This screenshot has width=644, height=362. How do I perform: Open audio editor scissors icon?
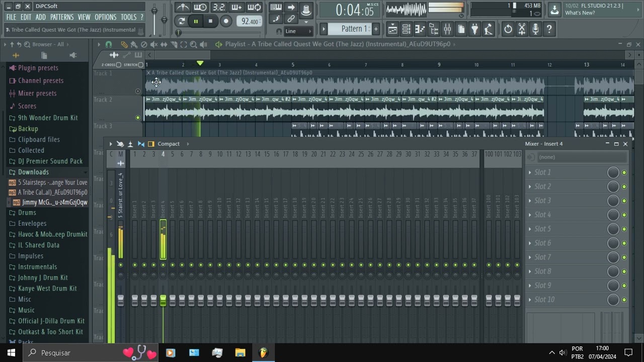pyautogui.click(x=522, y=29)
